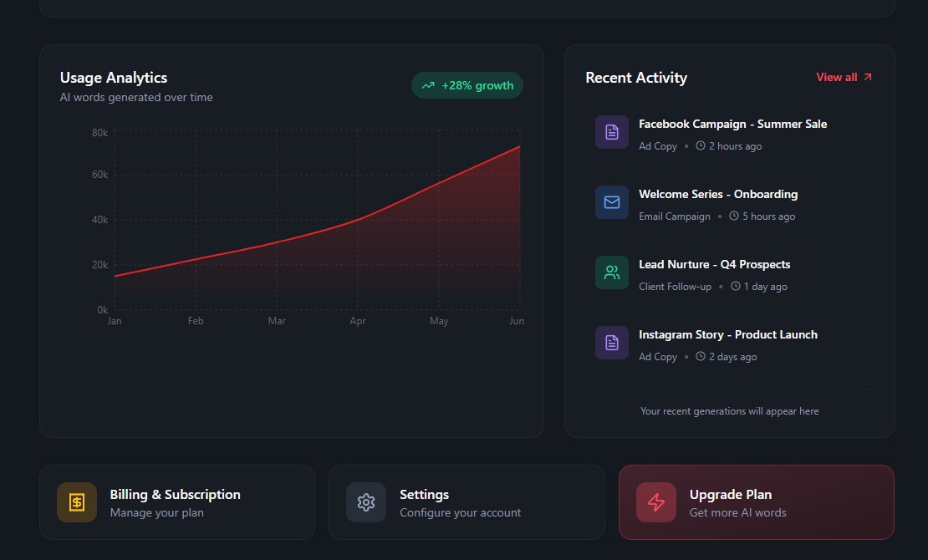Click the 'Client Follow-up' type label
This screenshot has height=560, width=928.
pos(675,287)
